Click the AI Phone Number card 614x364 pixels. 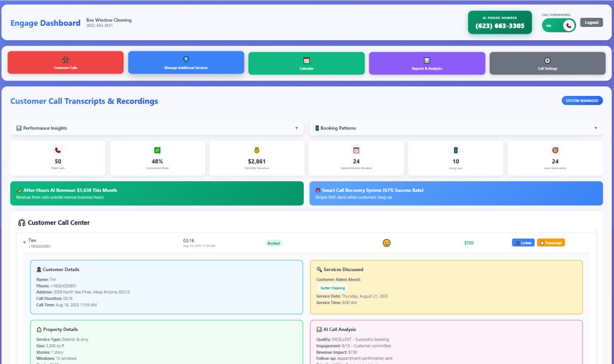(x=499, y=23)
